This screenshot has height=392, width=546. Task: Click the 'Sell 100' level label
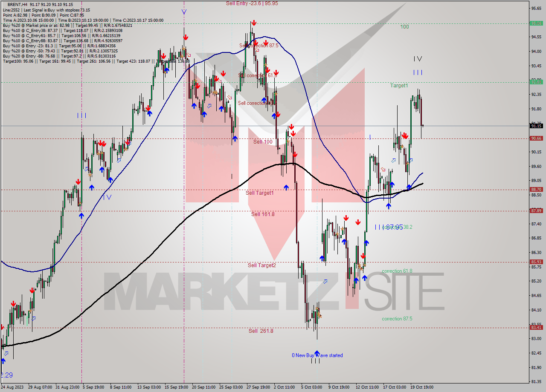pos(263,142)
